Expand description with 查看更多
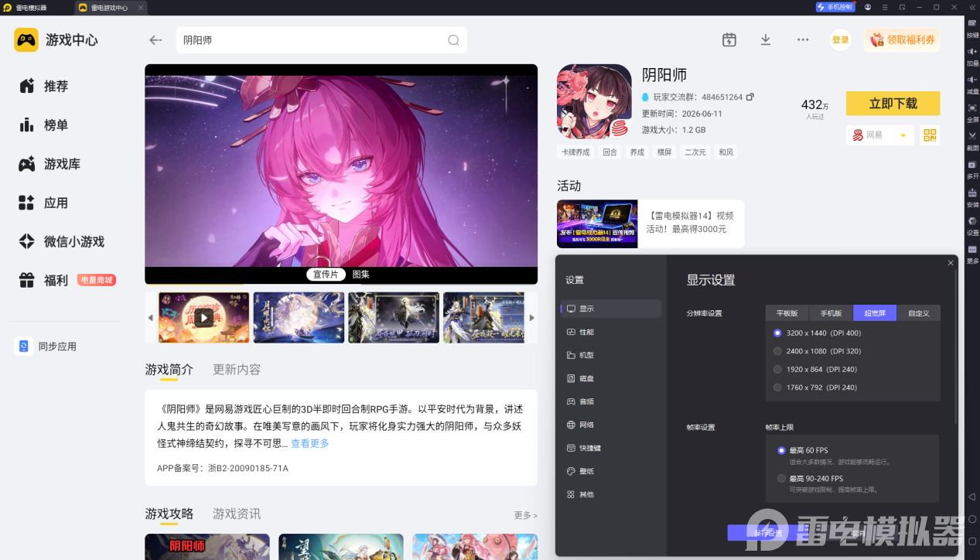Viewport: 980px width, 560px height. click(310, 443)
